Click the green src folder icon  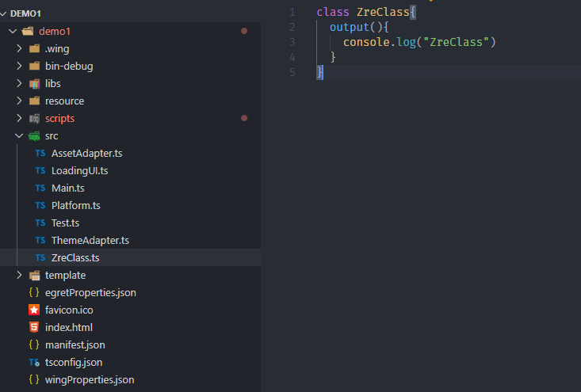[x=34, y=136]
